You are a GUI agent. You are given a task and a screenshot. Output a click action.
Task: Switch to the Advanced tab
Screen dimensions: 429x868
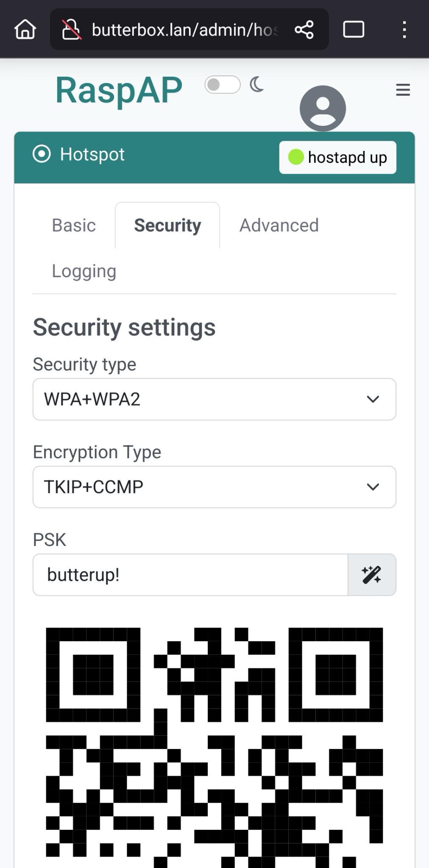[x=279, y=225]
